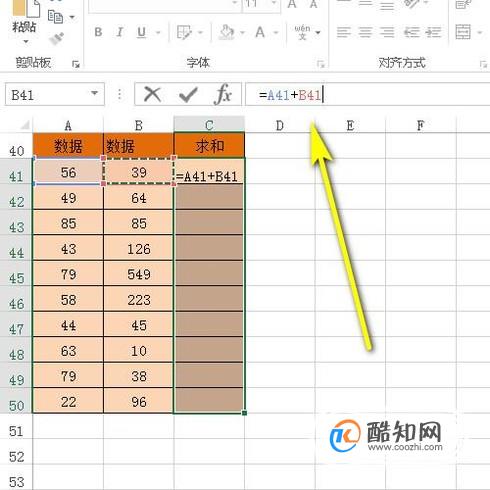Open the Name Box dropdown arrow

pyautogui.click(x=95, y=93)
